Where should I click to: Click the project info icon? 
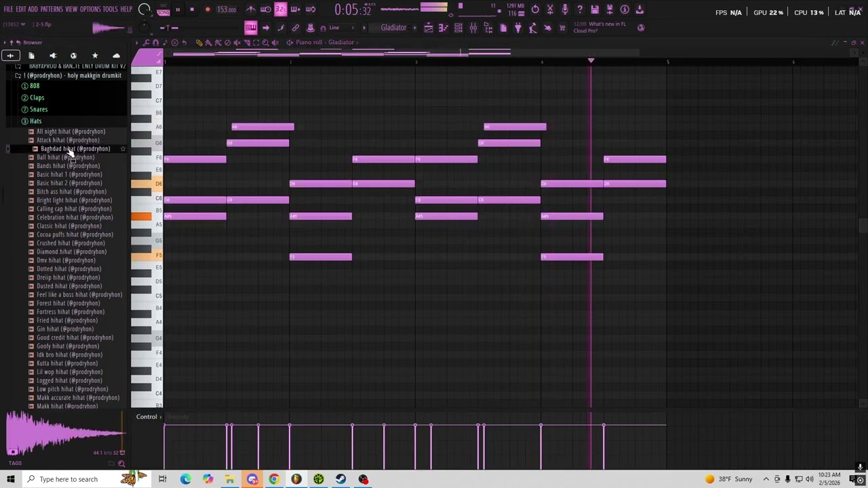[x=625, y=9]
